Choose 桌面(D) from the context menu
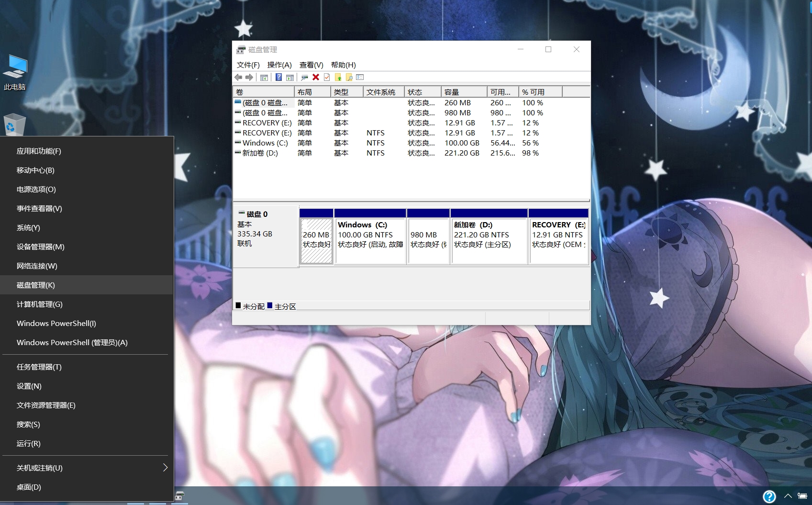 click(x=87, y=487)
